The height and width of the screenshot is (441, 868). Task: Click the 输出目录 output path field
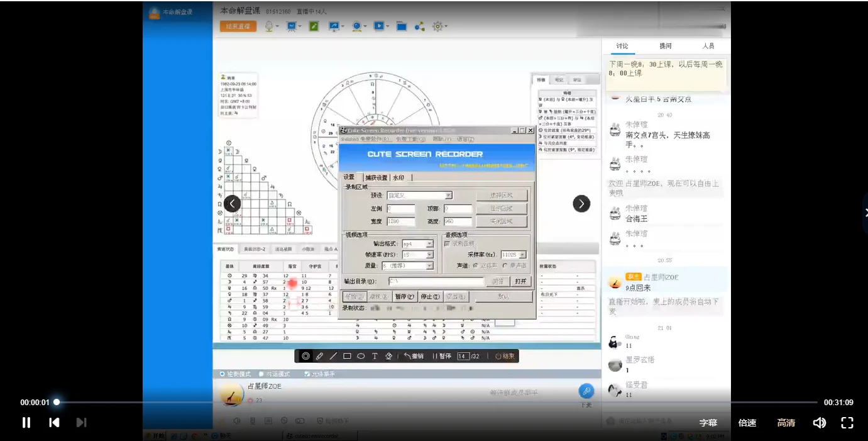pyautogui.click(x=435, y=281)
